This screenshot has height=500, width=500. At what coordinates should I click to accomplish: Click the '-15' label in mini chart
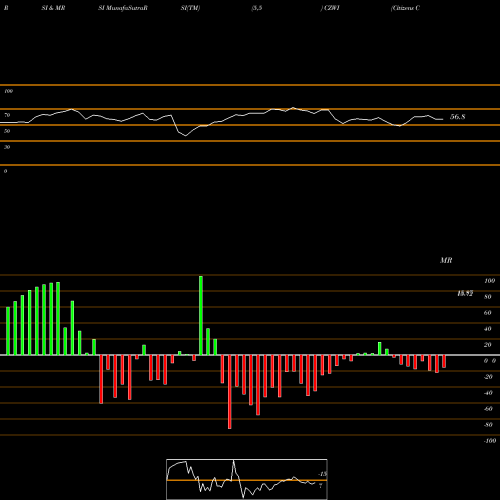click(x=322, y=474)
